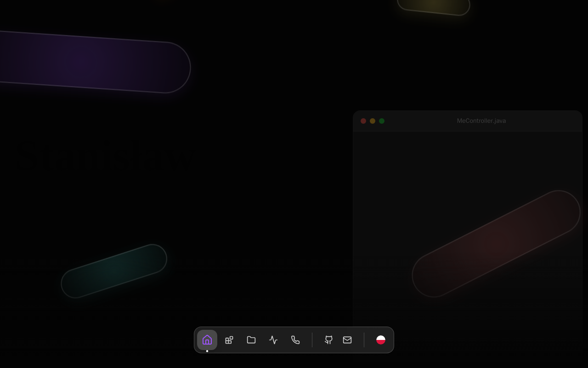
Task: Switch language using the Polish flag
Action: click(381, 340)
